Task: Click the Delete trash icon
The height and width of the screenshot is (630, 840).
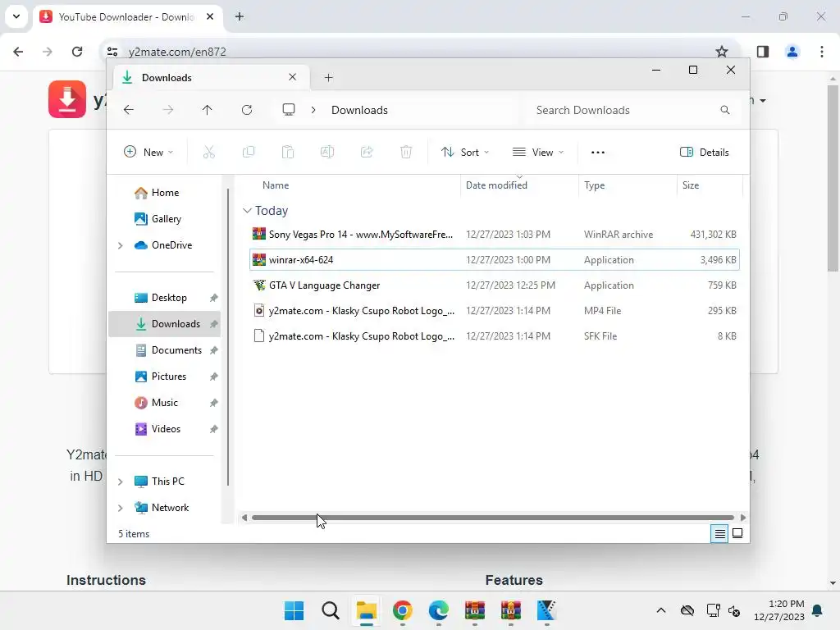Action: click(x=406, y=152)
